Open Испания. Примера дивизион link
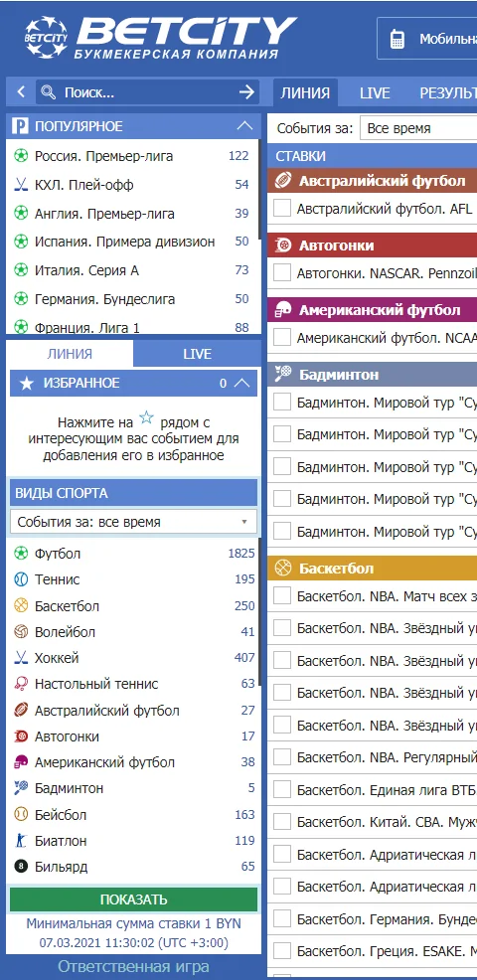Viewport: 477px width, 980px height. point(125,242)
